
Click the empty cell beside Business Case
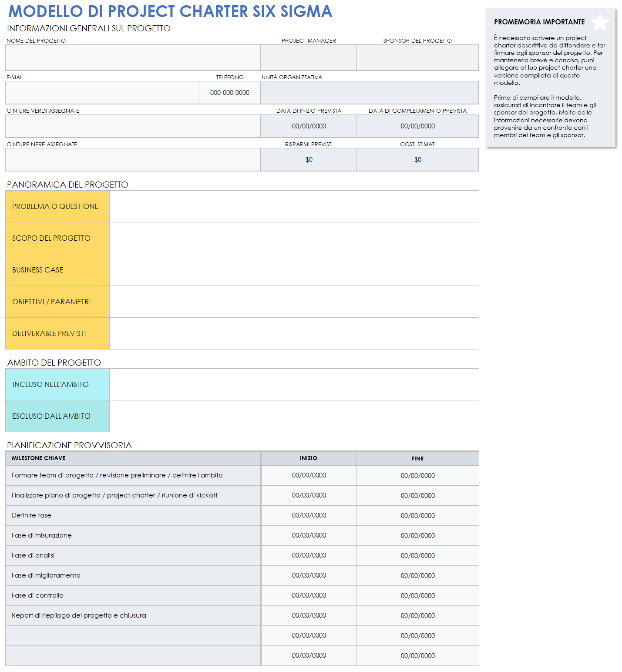pyautogui.click(x=294, y=270)
